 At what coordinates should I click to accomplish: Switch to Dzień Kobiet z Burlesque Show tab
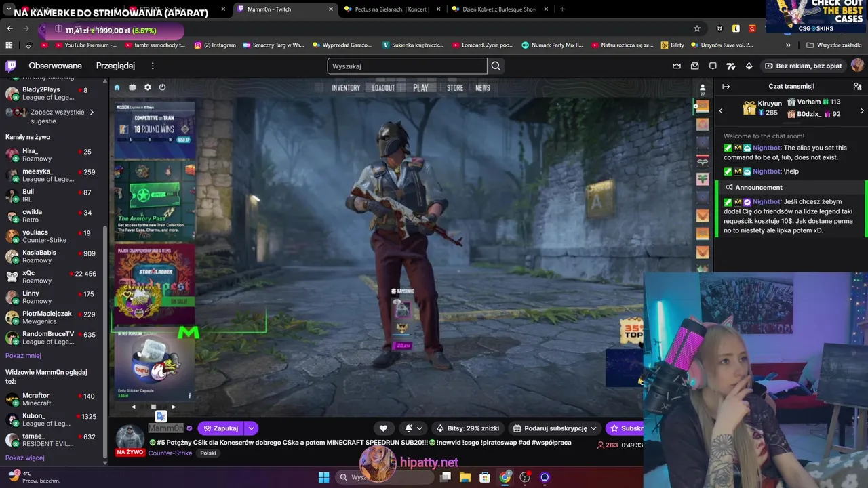coord(499,9)
